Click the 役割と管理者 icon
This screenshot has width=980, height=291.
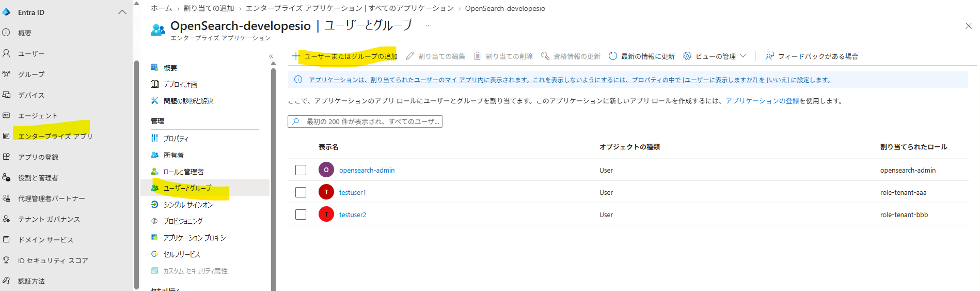[x=6, y=177]
